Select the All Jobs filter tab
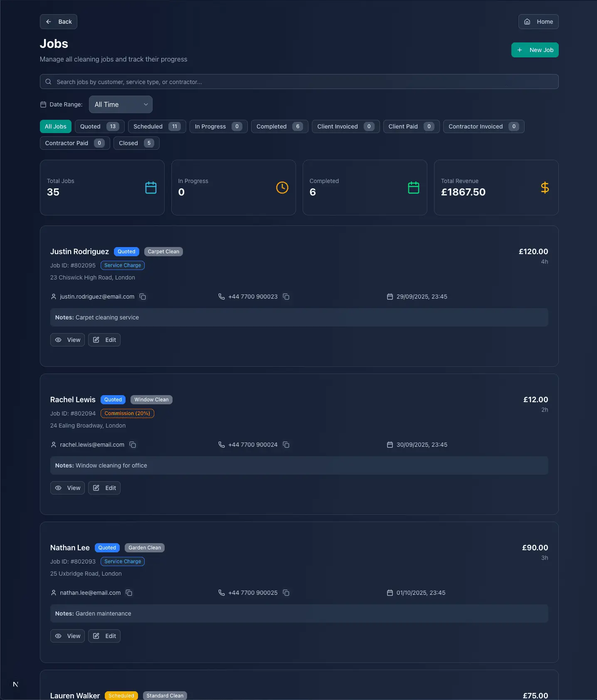 tap(56, 126)
